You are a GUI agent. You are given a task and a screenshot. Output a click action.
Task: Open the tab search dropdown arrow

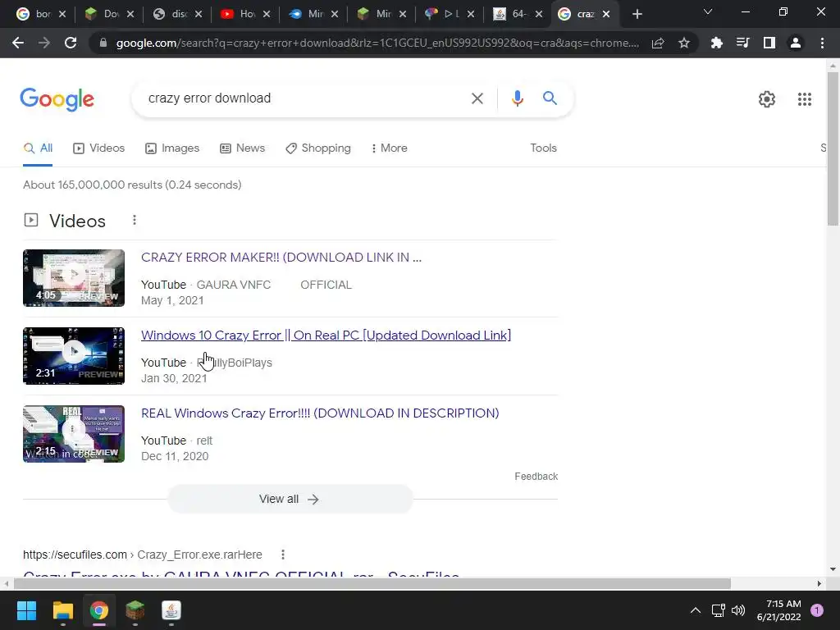click(x=708, y=11)
